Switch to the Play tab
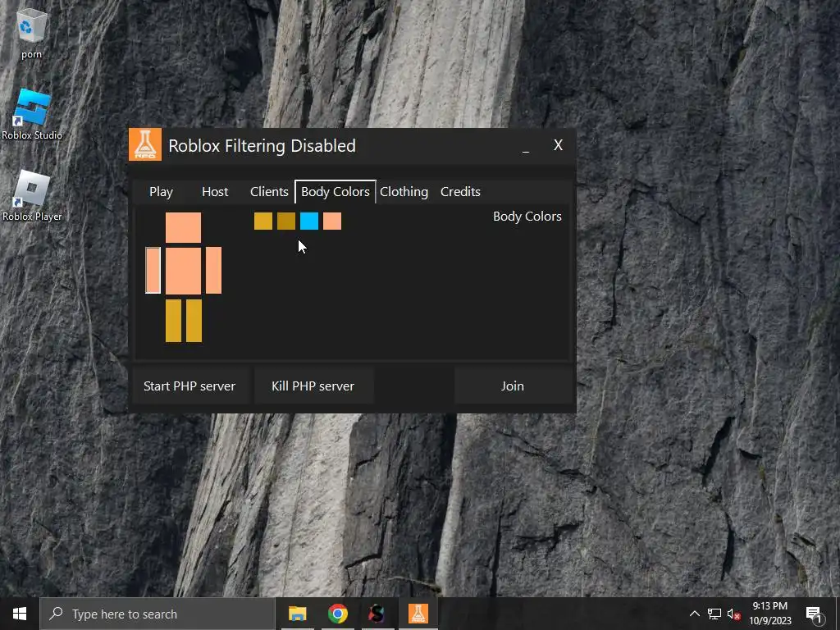 click(161, 192)
